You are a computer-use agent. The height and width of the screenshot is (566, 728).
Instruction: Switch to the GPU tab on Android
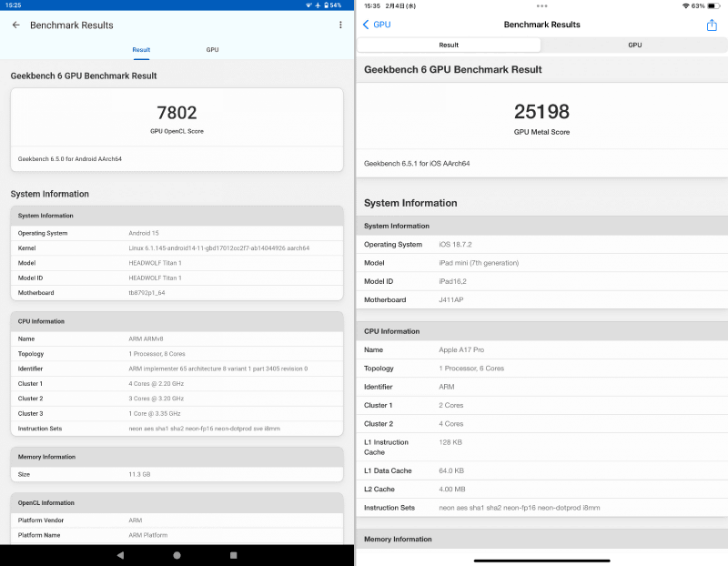coord(212,50)
